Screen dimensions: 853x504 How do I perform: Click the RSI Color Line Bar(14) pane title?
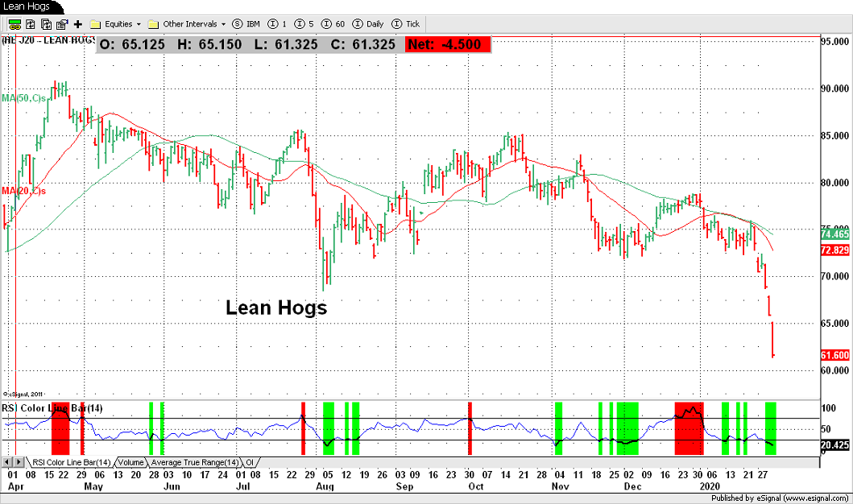(x=52, y=407)
